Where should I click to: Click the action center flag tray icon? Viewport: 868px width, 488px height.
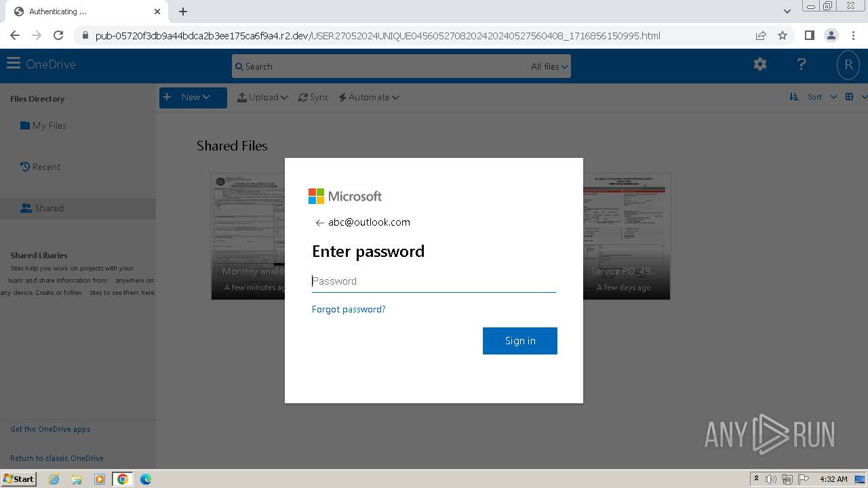click(x=804, y=479)
